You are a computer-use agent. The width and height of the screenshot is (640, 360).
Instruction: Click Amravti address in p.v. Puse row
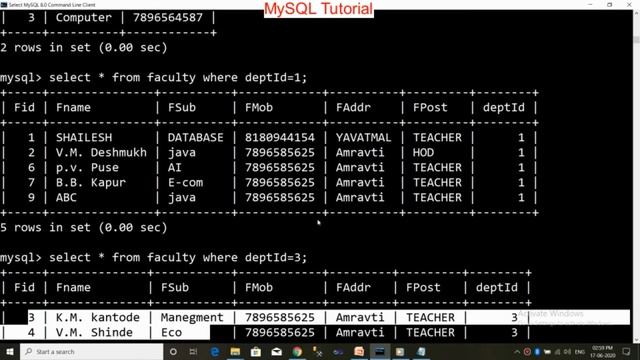click(360, 168)
